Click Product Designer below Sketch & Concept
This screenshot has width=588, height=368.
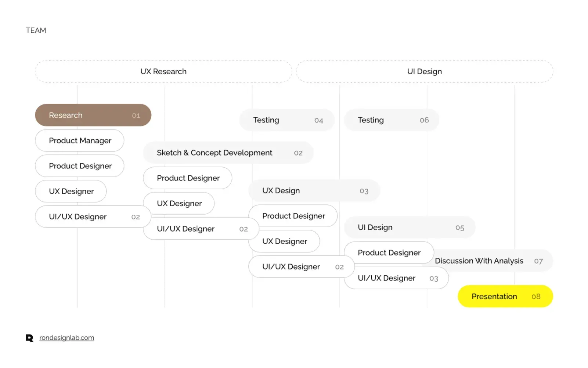tap(188, 178)
